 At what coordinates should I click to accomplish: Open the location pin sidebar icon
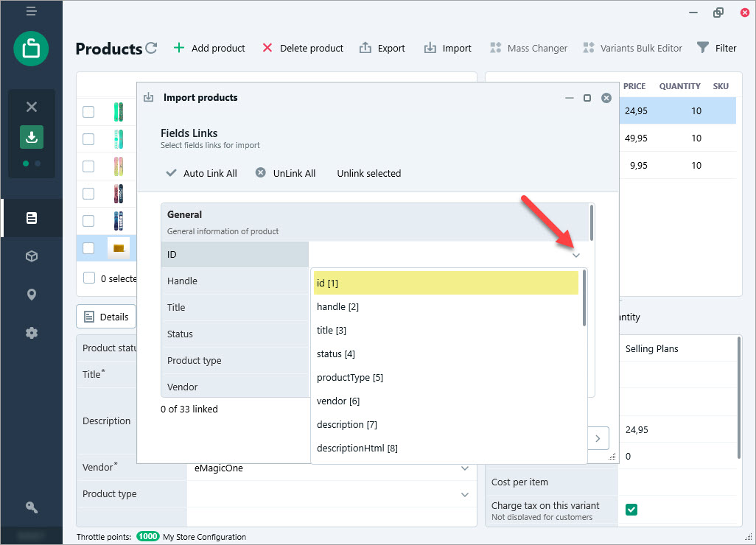[32, 295]
